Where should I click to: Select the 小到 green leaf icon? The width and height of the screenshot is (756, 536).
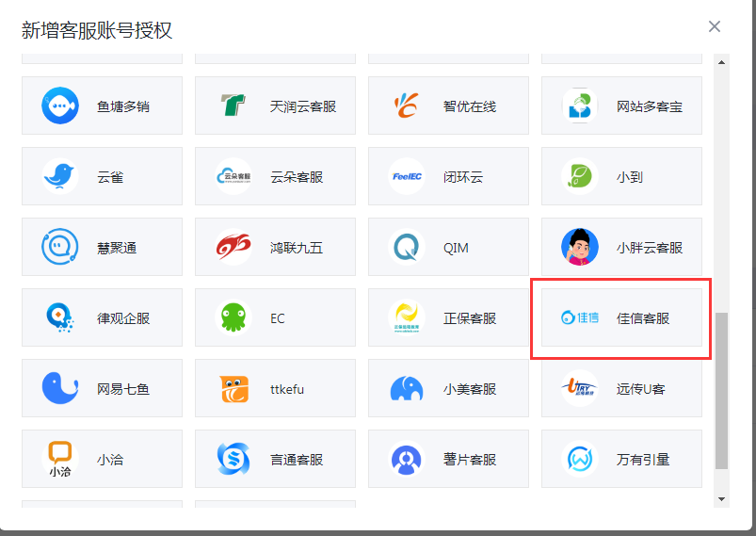pos(580,176)
